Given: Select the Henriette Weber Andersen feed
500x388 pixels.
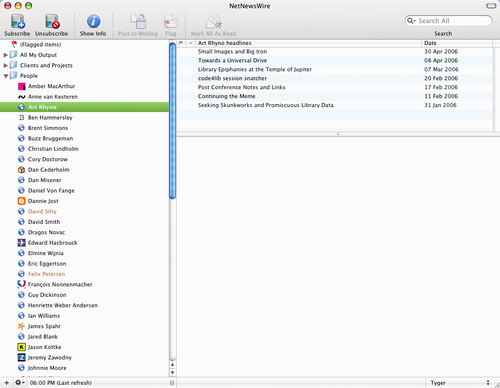Looking at the screenshot, I should [x=63, y=305].
